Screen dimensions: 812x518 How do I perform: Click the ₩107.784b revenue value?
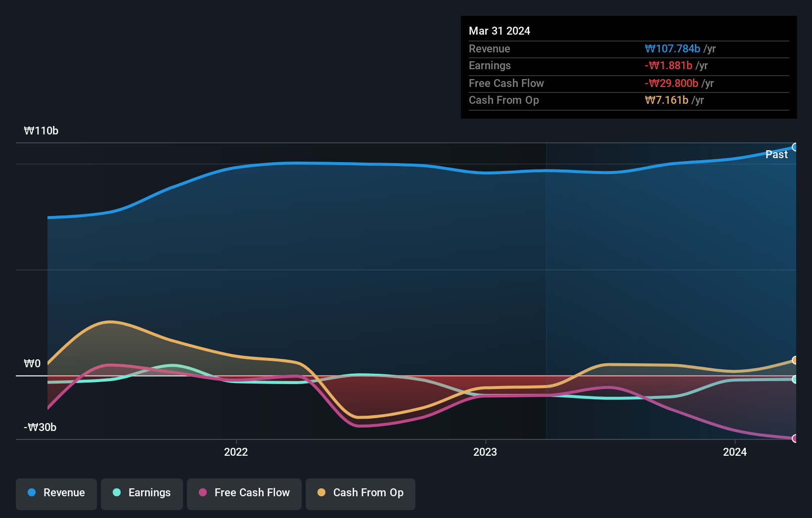(673, 48)
